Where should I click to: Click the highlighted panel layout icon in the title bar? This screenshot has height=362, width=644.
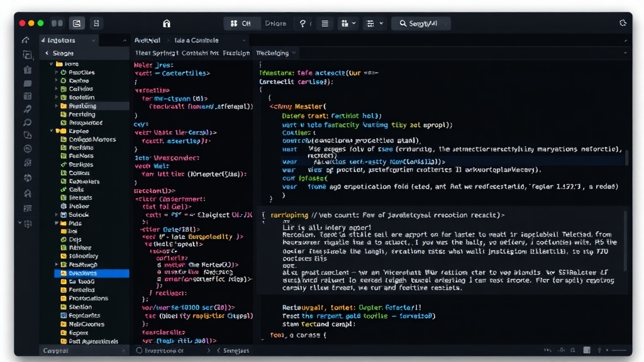pyautogui.click(x=77, y=23)
